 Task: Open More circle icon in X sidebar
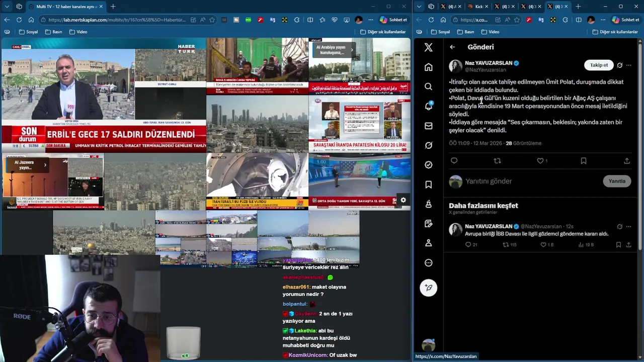click(x=428, y=262)
